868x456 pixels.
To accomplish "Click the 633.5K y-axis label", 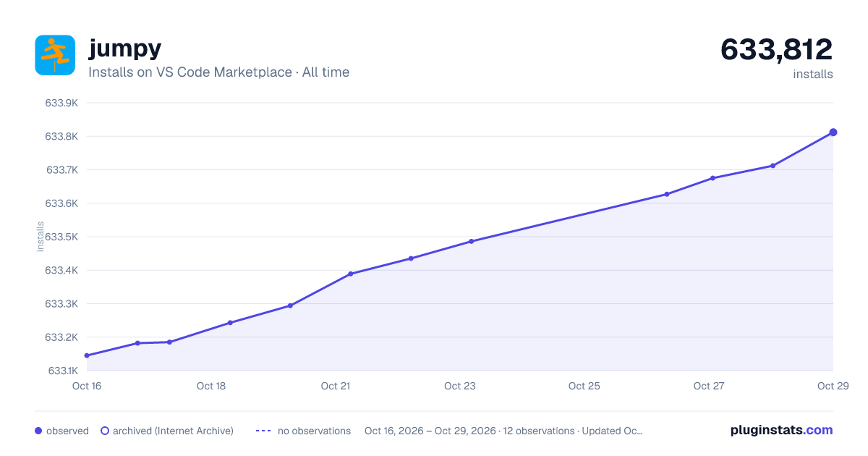I will [x=61, y=237].
